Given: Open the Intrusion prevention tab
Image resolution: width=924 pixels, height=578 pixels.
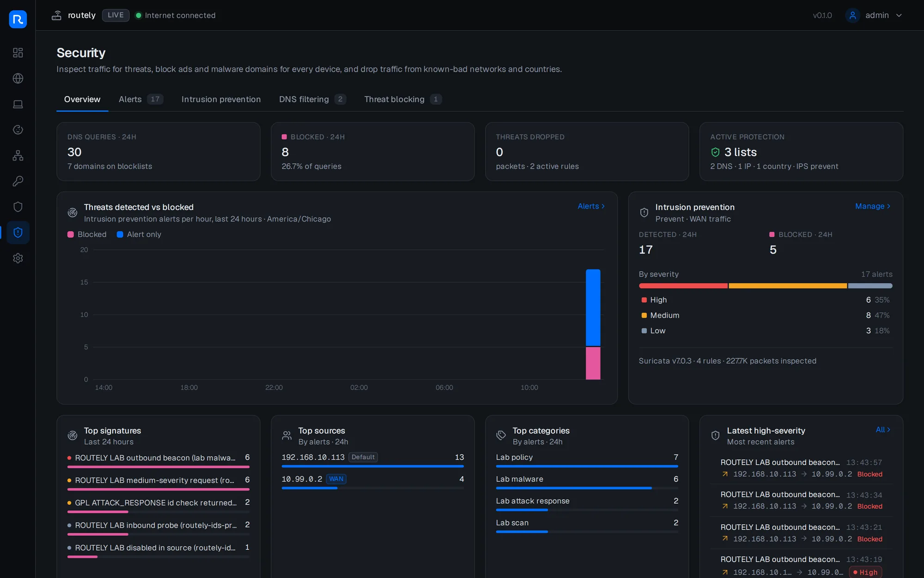Looking at the screenshot, I should click(221, 99).
